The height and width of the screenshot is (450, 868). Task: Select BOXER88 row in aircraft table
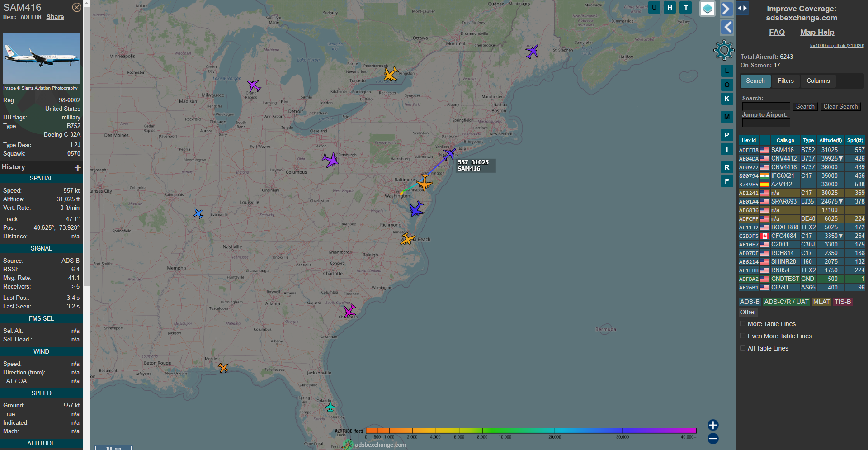[x=802, y=227]
